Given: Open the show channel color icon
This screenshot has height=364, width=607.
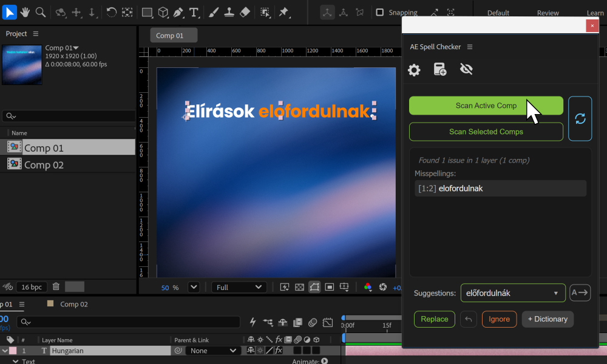Looking at the screenshot, I should point(368,287).
